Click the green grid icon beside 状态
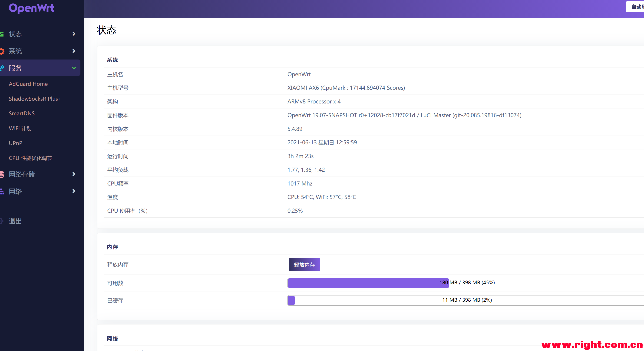The image size is (644, 351). (x=2, y=34)
